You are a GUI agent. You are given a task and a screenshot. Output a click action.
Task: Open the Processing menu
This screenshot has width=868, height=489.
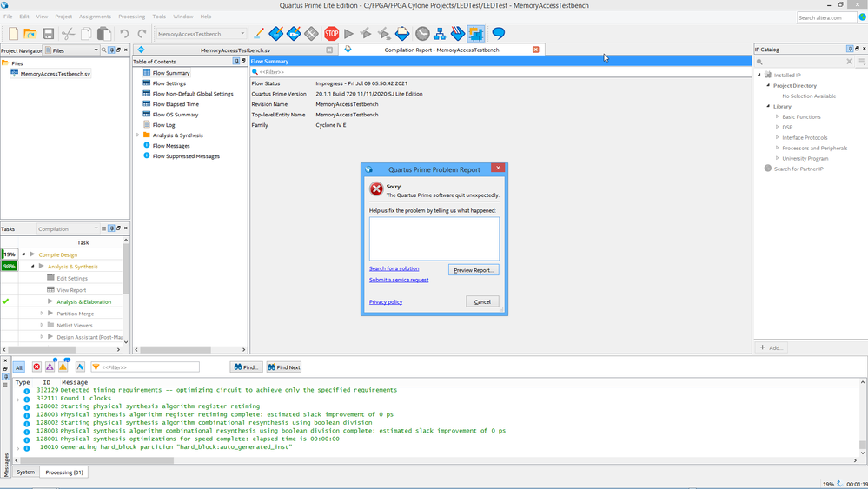[x=131, y=17]
